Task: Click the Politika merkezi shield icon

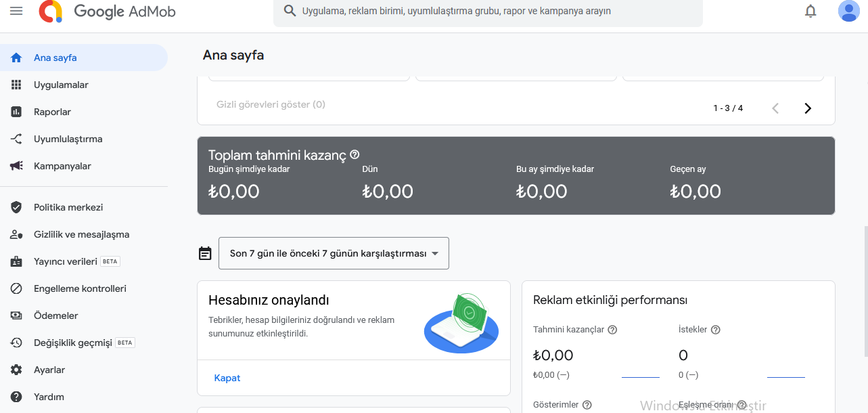Action: tap(16, 207)
